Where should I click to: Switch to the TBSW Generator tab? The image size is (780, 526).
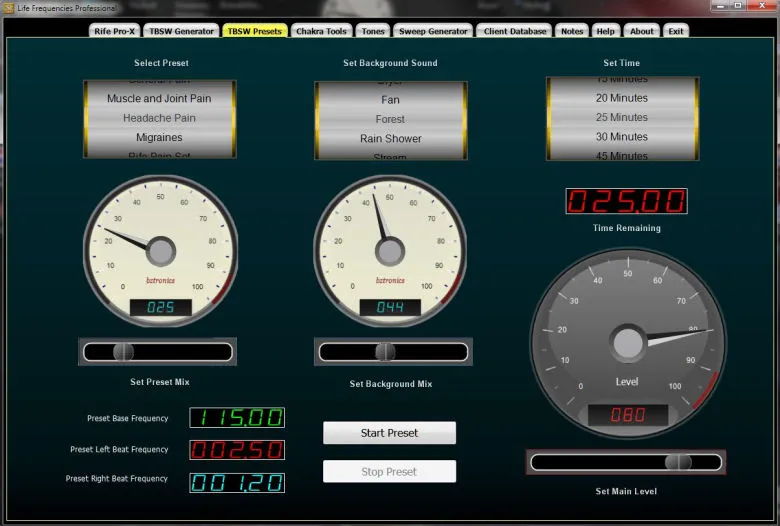pos(181,31)
